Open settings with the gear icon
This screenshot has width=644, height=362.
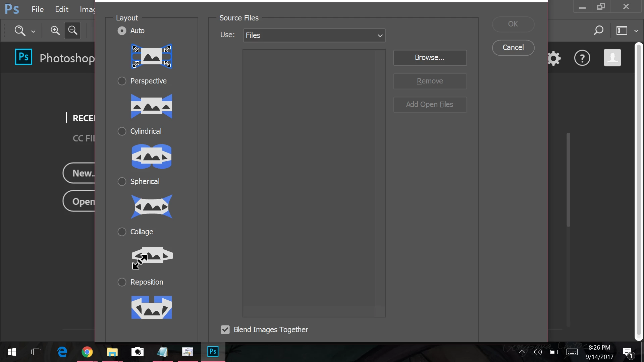point(554,58)
